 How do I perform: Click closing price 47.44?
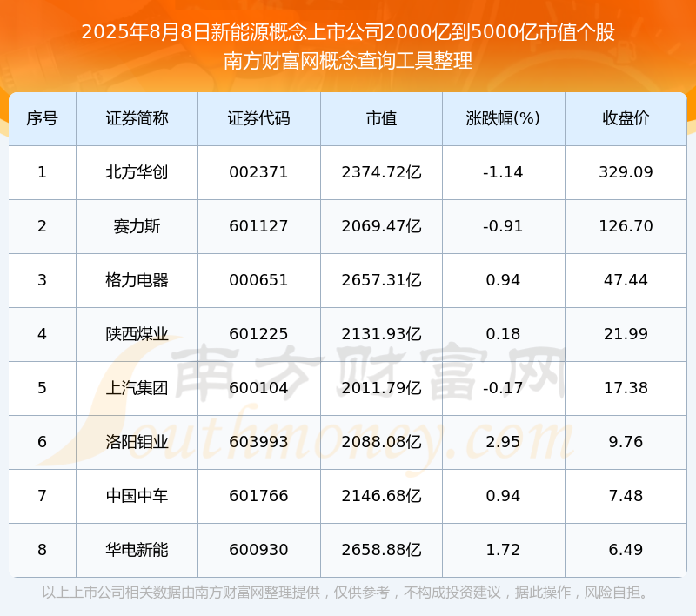(x=626, y=280)
